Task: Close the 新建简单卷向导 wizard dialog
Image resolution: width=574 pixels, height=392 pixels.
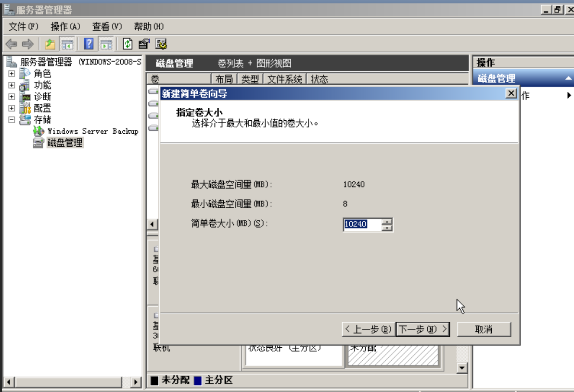Action: tap(511, 93)
